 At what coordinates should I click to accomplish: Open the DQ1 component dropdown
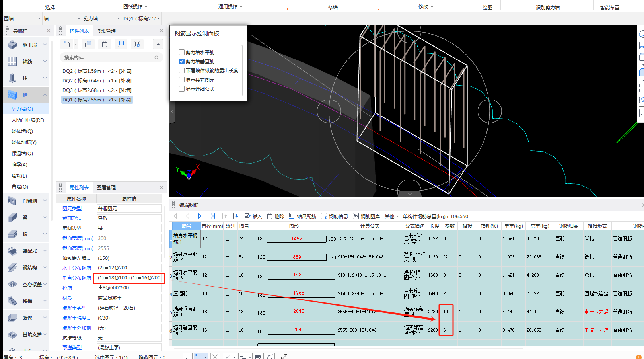click(x=141, y=18)
